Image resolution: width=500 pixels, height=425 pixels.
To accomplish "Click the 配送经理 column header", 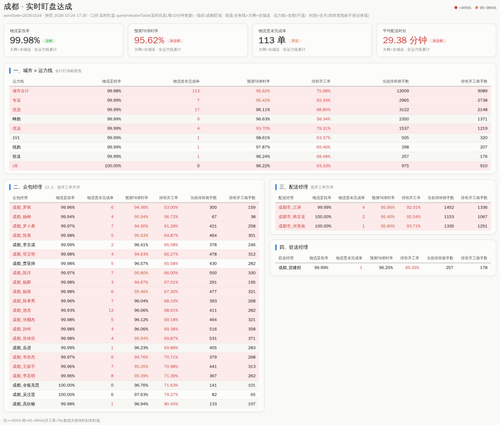I will [286, 198].
